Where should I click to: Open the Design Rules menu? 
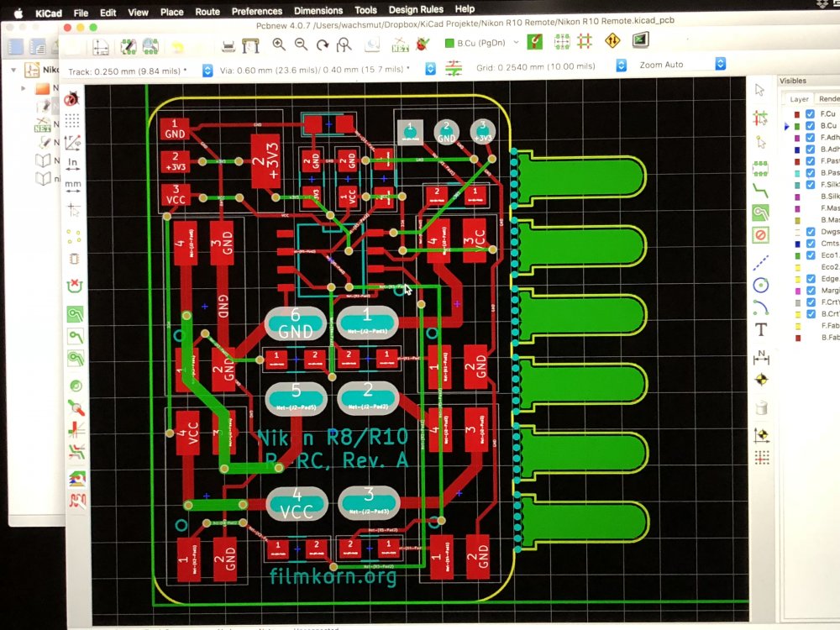pyautogui.click(x=415, y=10)
